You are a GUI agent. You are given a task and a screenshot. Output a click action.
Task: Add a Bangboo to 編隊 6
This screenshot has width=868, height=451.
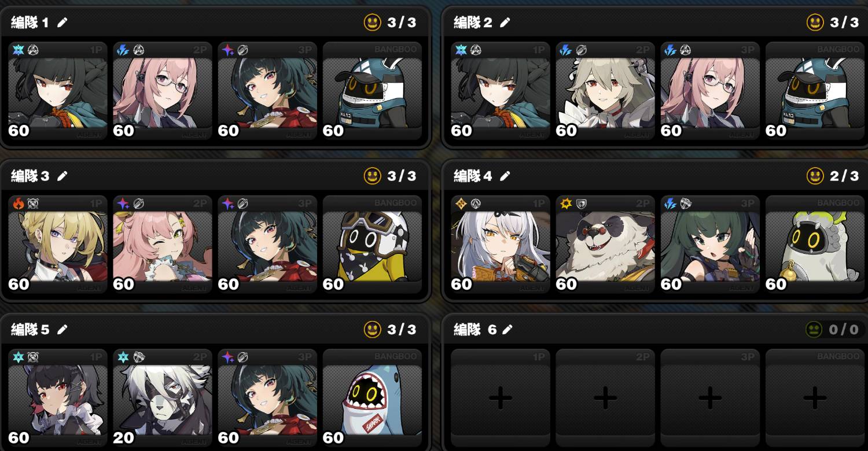tap(815, 397)
